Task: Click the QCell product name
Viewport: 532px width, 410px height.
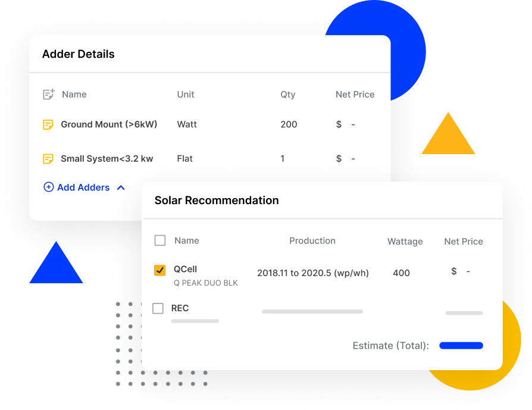Action: coord(185,269)
